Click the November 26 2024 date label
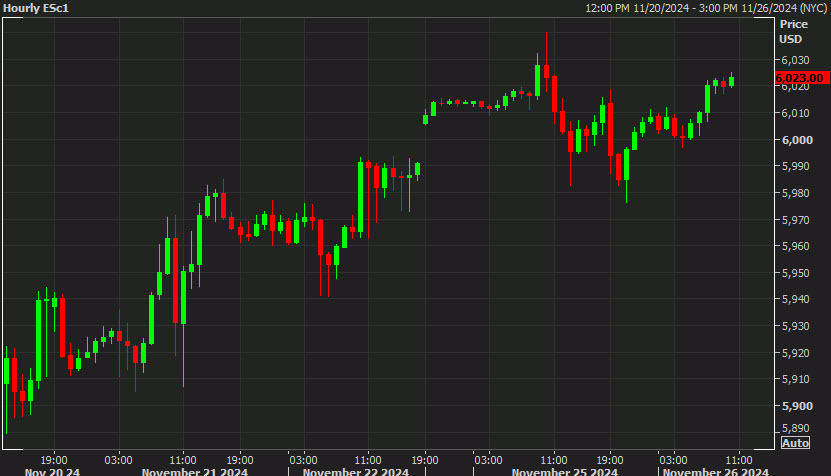 (716, 471)
